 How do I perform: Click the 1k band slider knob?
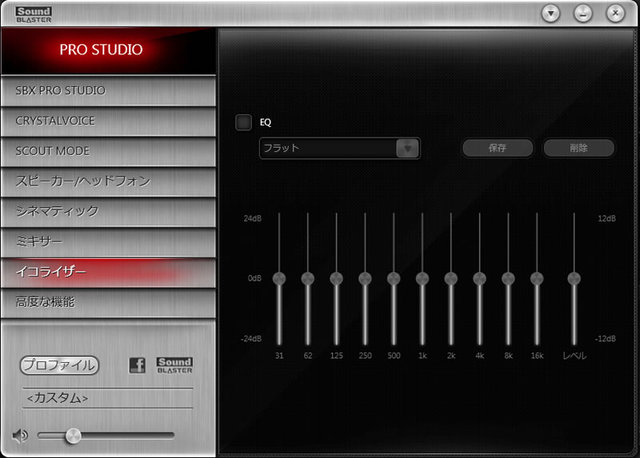coord(422,278)
